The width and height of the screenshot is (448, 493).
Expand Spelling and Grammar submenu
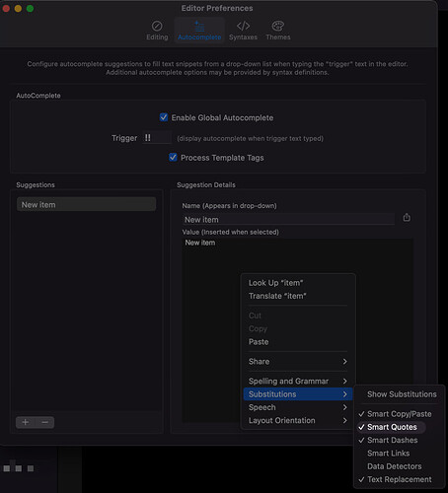pos(298,382)
